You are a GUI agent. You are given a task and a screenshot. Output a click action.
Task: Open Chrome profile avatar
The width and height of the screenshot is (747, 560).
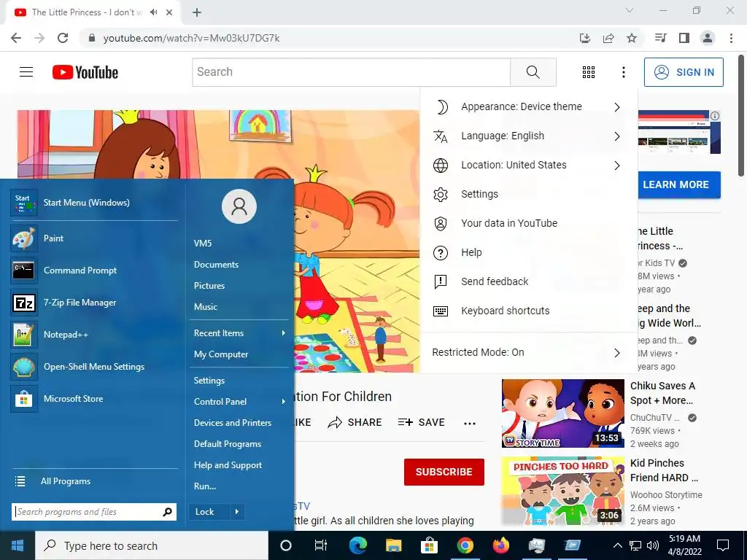pyautogui.click(x=708, y=38)
